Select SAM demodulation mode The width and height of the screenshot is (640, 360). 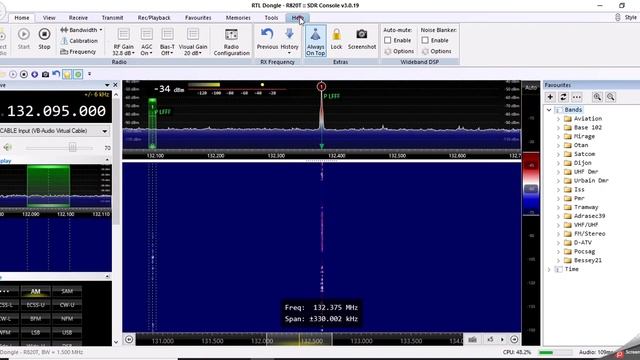(x=67, y=291)
